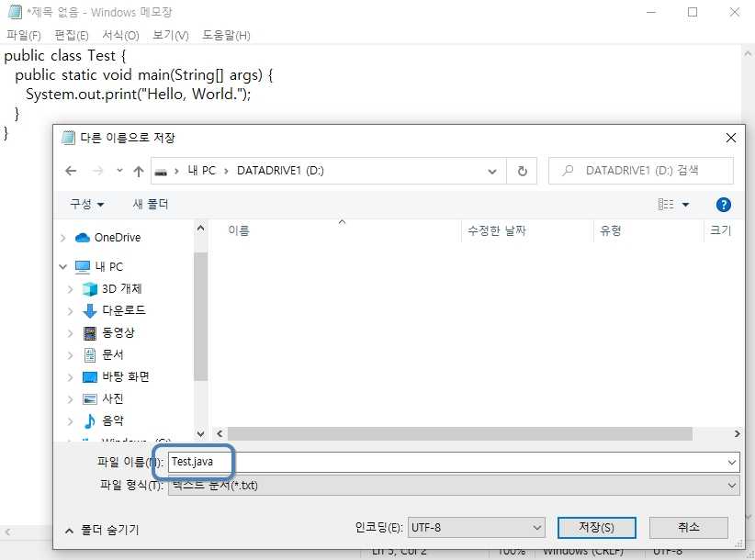Minimize the Notepad window
Screen dimensions: 755x560
[x=651, y=12]
